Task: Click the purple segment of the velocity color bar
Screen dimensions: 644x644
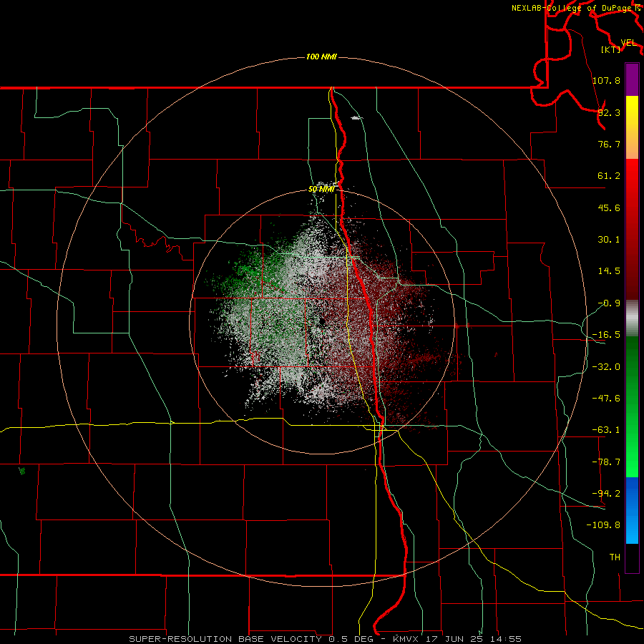Action: [632, 79]
